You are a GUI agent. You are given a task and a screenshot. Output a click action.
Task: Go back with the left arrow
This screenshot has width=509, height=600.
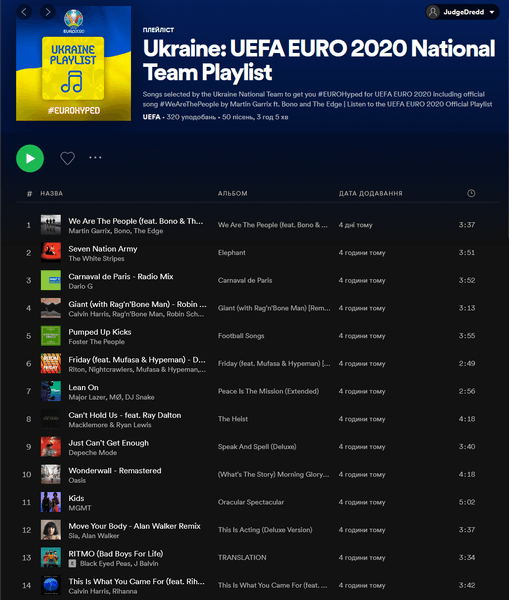[24, 12]
